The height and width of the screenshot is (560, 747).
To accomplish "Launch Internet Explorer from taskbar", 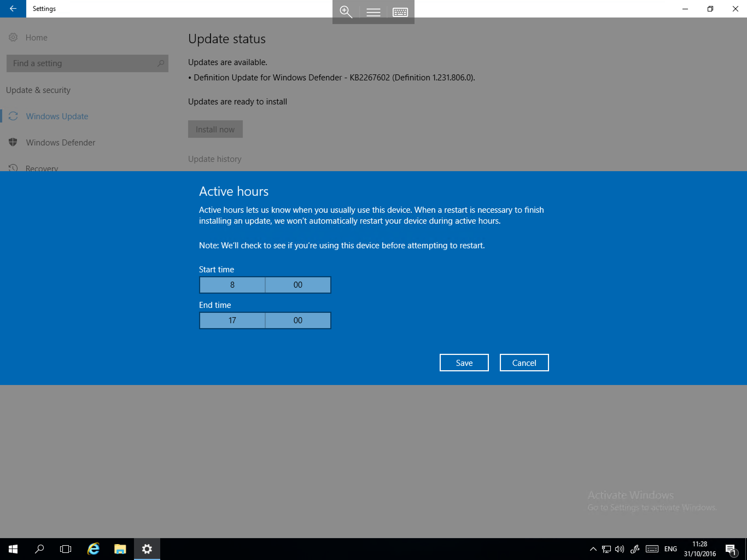I will click(93, 549).
